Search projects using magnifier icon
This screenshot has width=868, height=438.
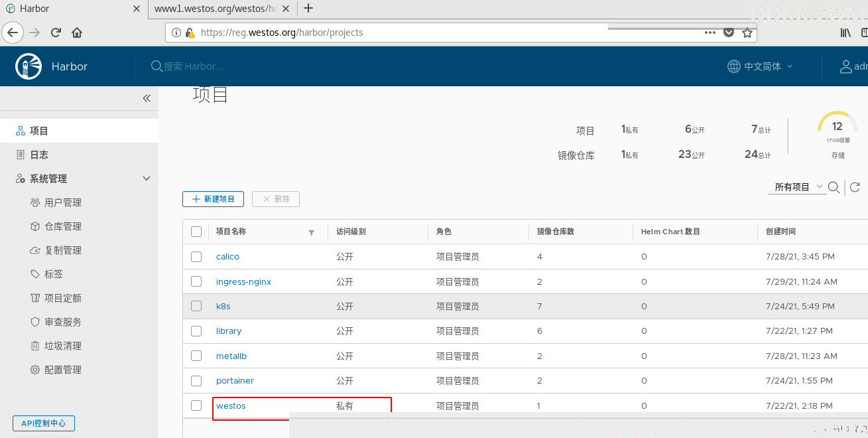(x=834, y=187)
